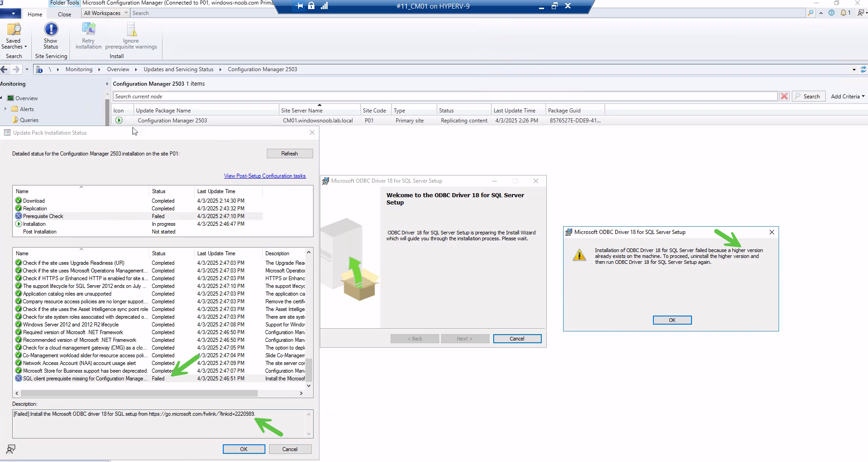This screenshot has width=868, height=462.
Task: Click the Show Status ribbon icon
Action: point(51,36)
